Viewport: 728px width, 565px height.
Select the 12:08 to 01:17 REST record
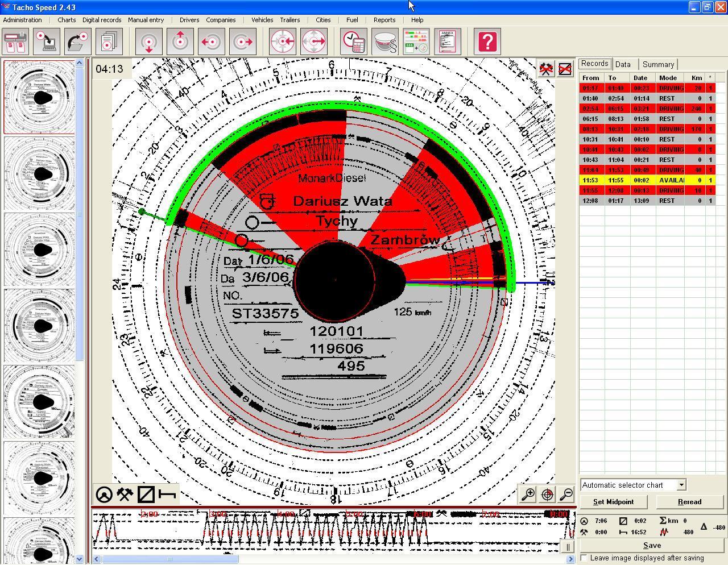tap(647, 201)
